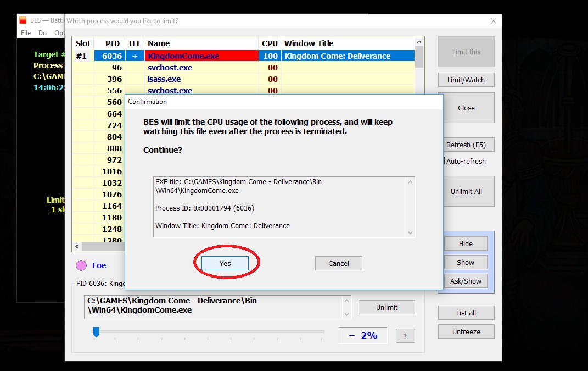The image size is (588, 371).
Task: Select the svchost.exe row with PID 96
Action: [244, 68]
